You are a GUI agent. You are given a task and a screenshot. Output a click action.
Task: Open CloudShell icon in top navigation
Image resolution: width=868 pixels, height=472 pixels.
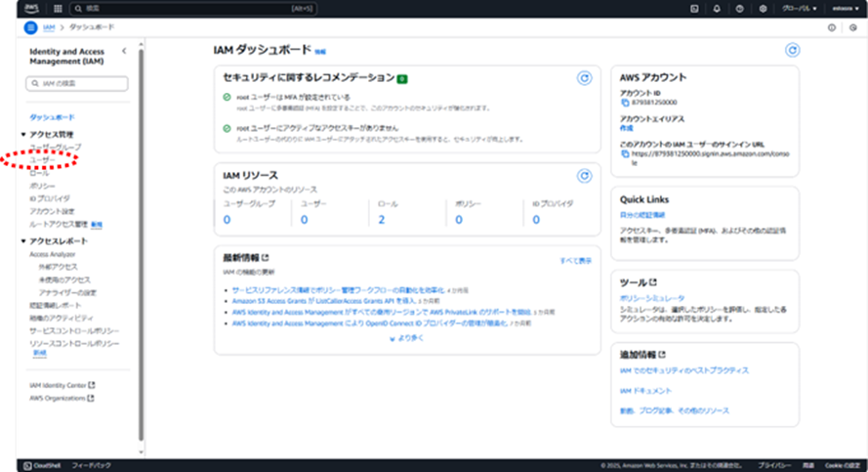point(694,9)
